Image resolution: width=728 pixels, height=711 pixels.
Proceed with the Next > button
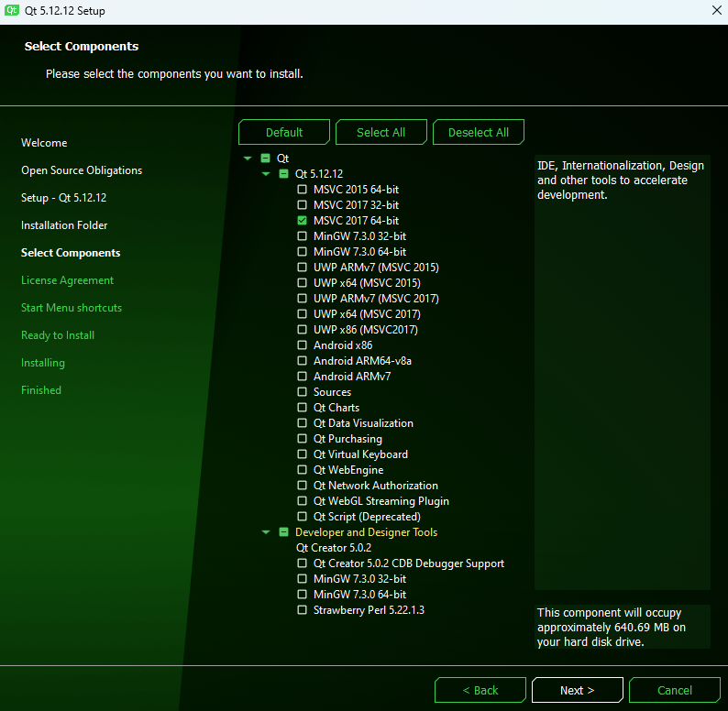[577, 690]
